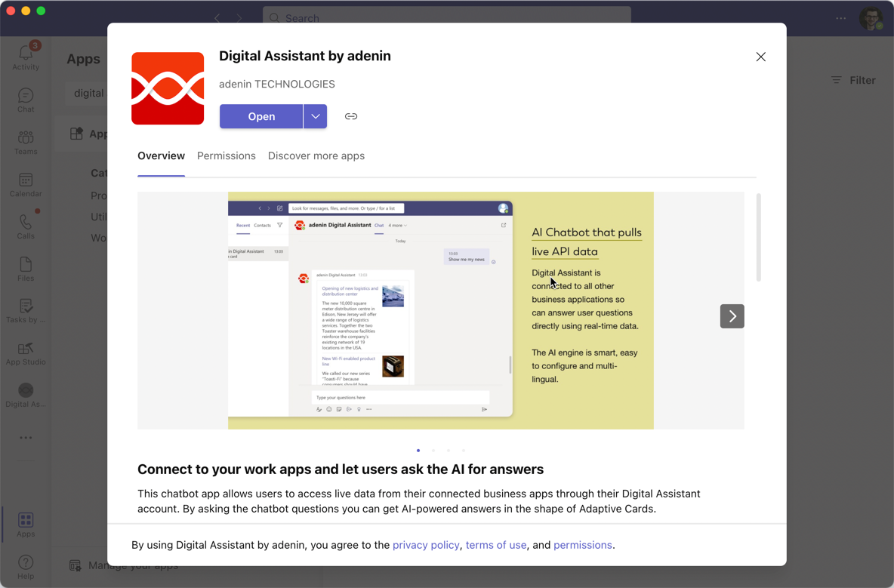Open Tasks by Planner sidebar app
Viewport: 894px width, 588px height.
[26, 311]
